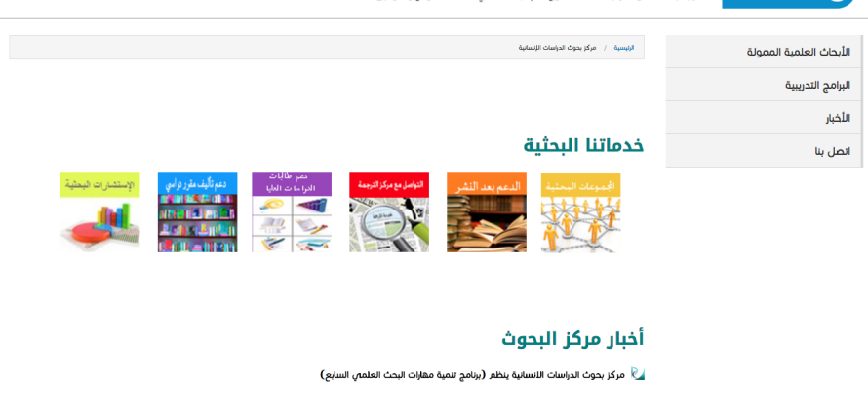
Task: Click the small news icon beside the headline
Action: pos(637,374)
